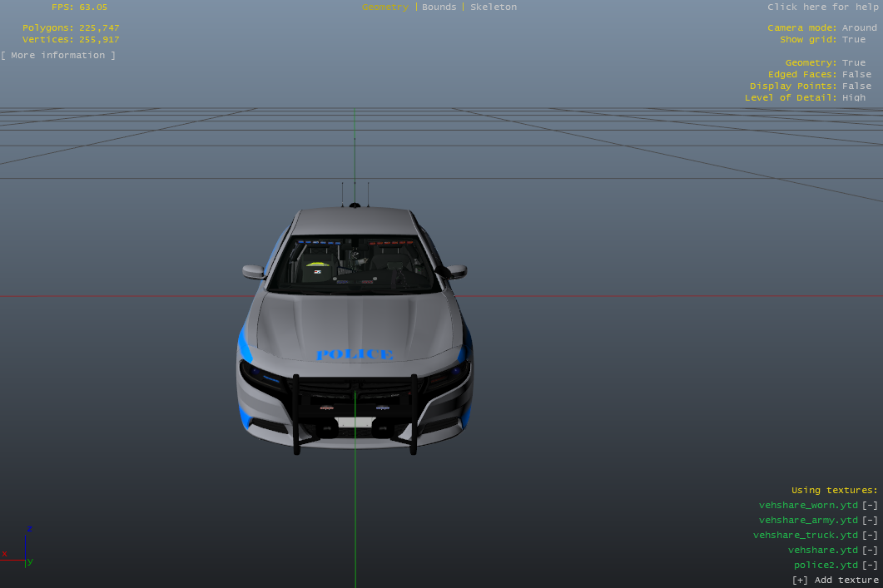Viewport: 883px width, 588px height.
Task: Change Level of Detail value 'High'
Action: 854,98
